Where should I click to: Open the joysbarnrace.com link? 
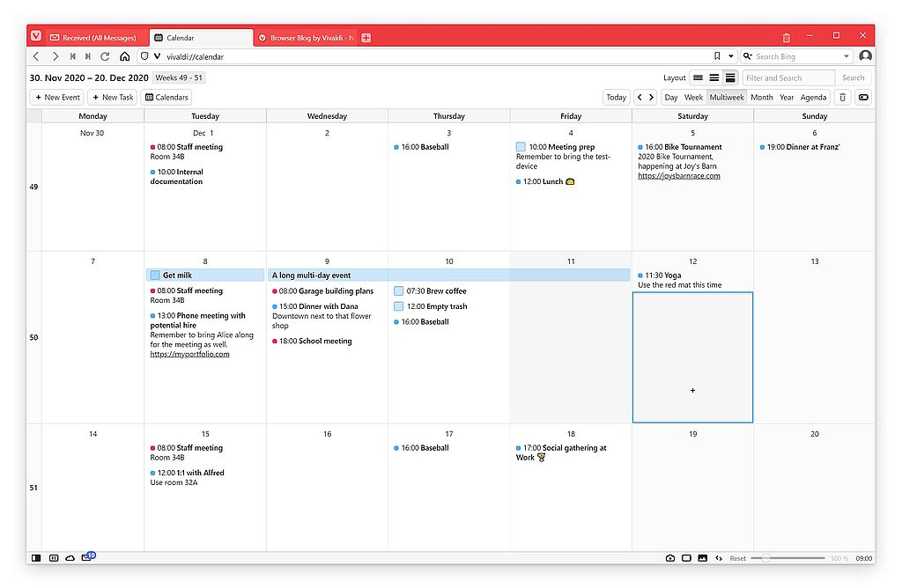click(x=679, y=176)
